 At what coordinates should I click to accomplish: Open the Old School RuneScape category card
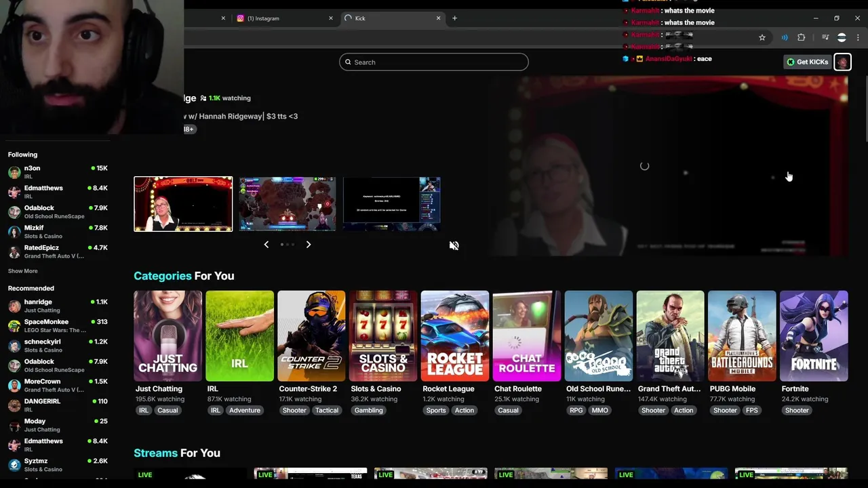(x=599, y=335)
